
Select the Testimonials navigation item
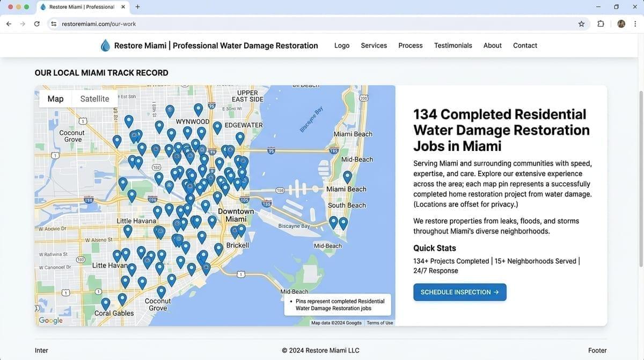point(453,45)
